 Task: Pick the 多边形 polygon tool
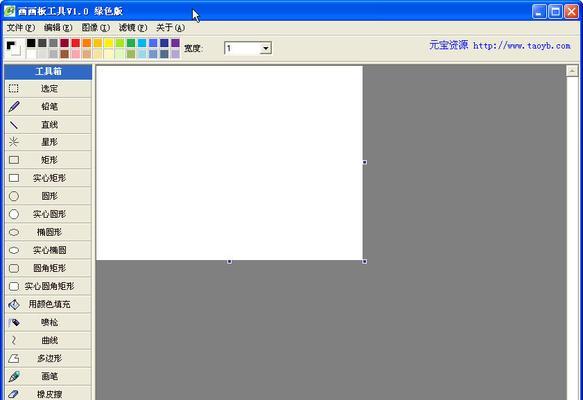click(x=48, y=358)
